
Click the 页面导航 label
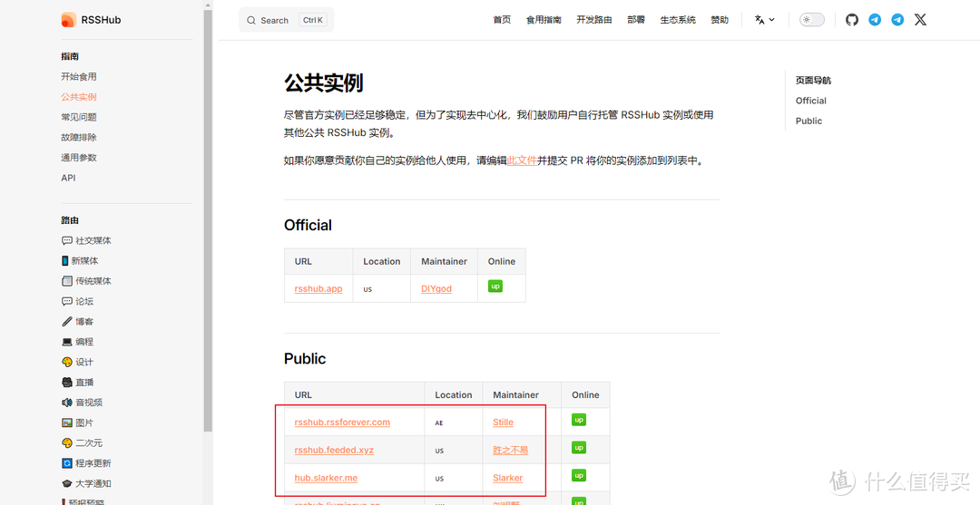(x=813, y=81)
